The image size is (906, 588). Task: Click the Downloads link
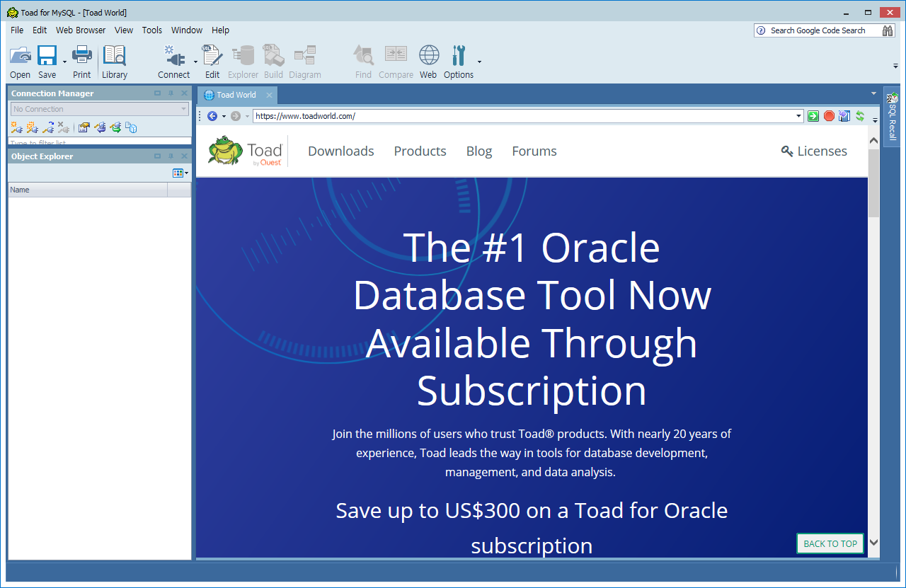pos(341,151)
